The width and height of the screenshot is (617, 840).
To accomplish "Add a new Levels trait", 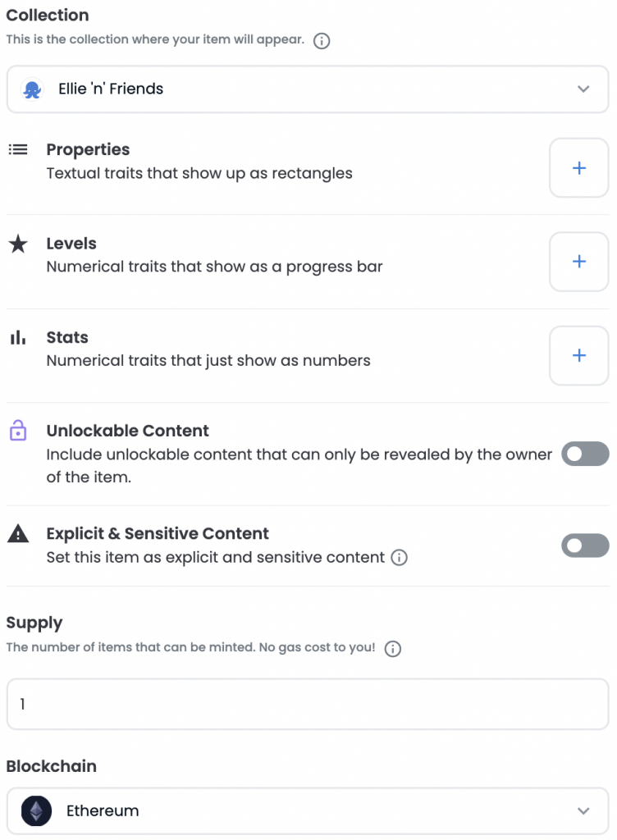I will tap(579, 262).
